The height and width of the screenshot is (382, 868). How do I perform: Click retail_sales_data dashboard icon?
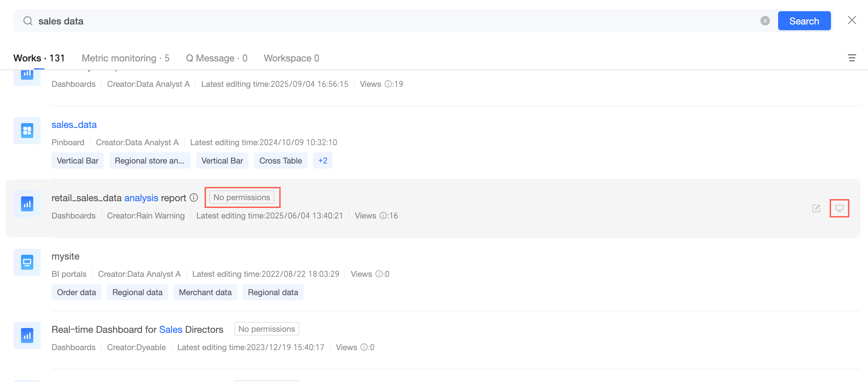[x=27, y=204]
